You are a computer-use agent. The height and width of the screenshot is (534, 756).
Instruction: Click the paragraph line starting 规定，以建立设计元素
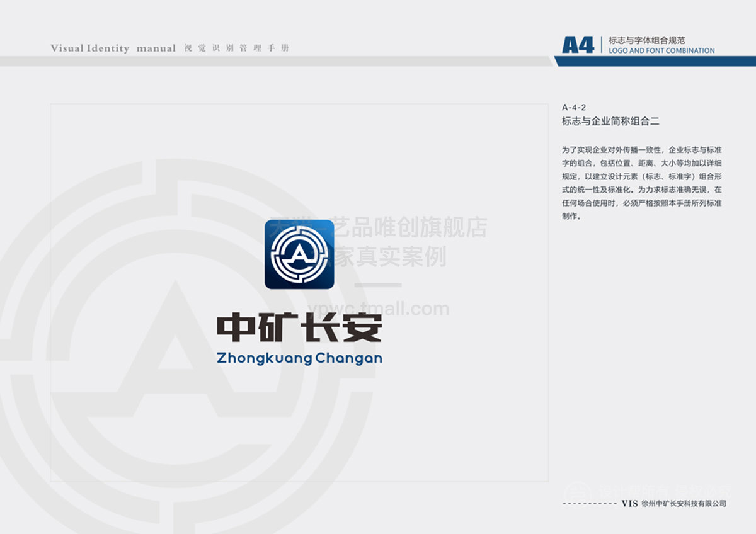click(642, 176)
